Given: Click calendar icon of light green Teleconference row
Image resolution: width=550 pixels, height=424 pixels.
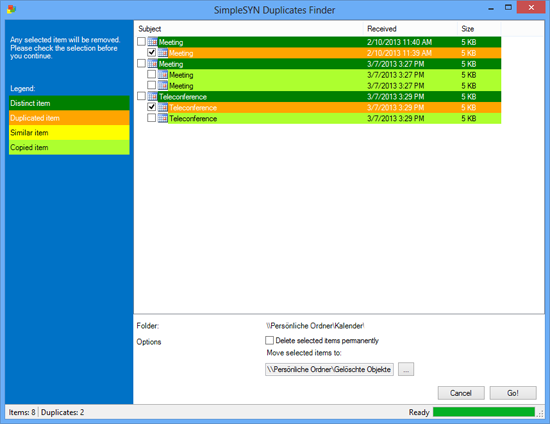Looking at the screenshot, I should tap(162, 118).
